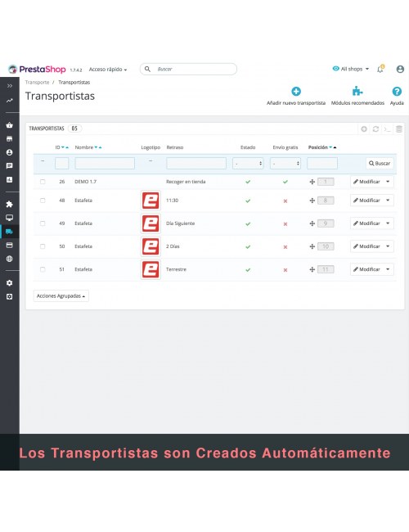Image resolution: width=409 pixels, height=532 pixels.
Task: Click Modificar for DEMO 1.7
Action: coord(366,182)
